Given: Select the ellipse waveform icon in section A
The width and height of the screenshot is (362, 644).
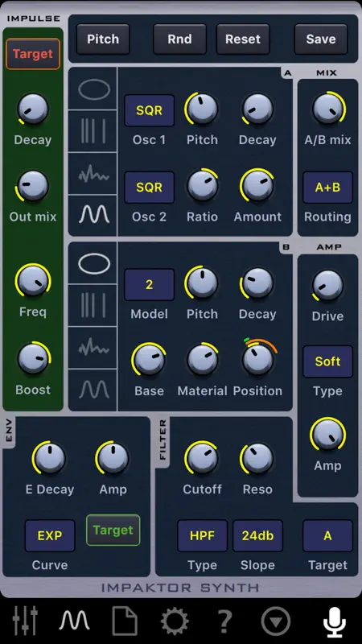Looking at the screenshot, I should tap(94, 90).
